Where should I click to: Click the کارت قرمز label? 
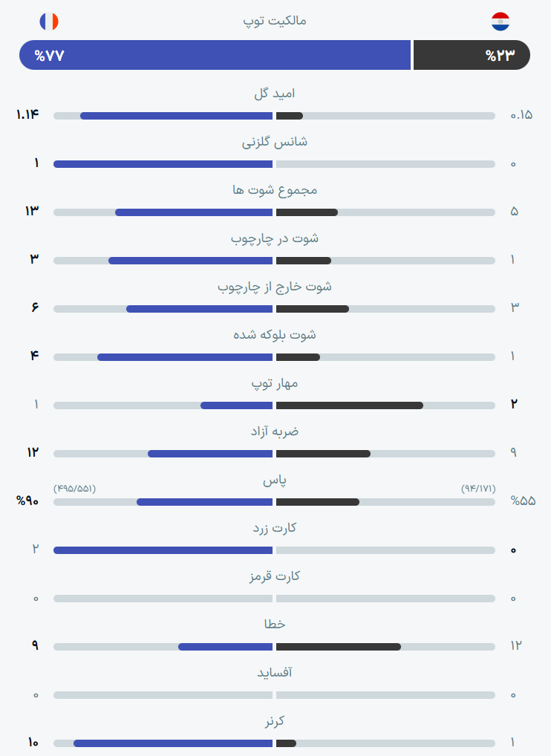pyautogui.click(x=274, y=576)
